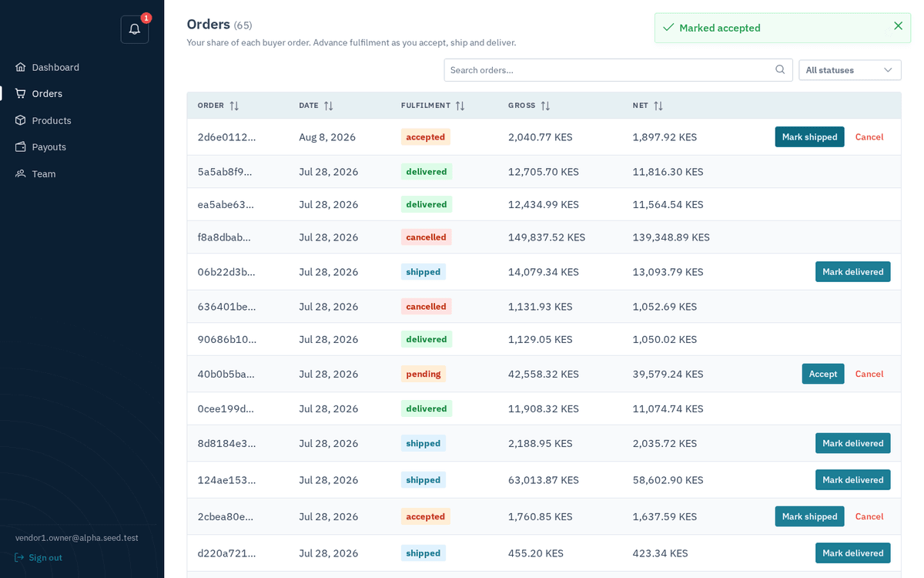924x578 pixels.
Task: Click net amount 1,050.02 KES
Action: point(665,339)
